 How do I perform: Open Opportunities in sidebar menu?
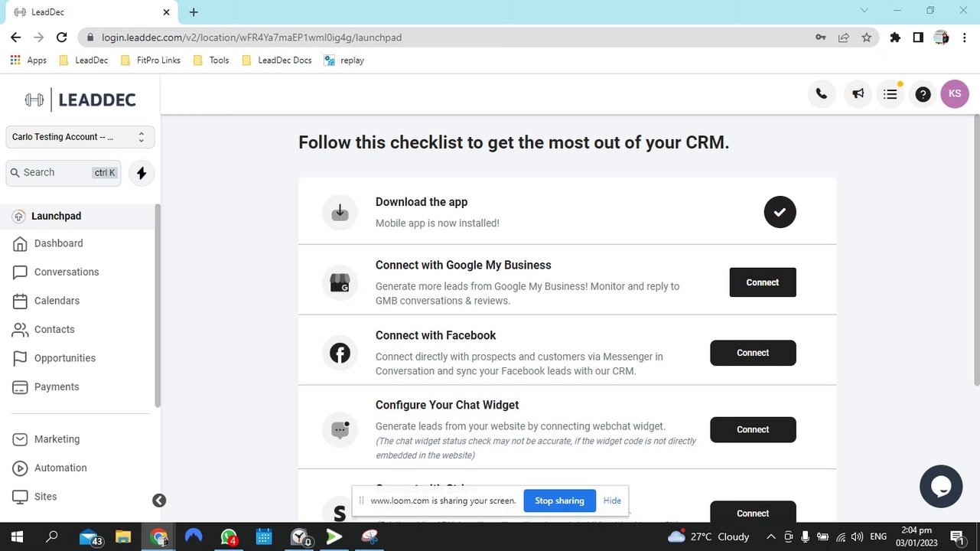click(x=65, y=358)
